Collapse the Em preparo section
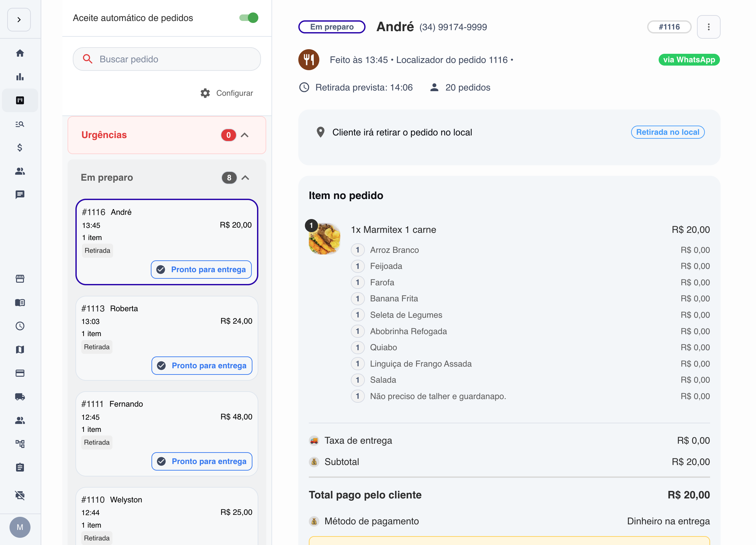 point(246,178)
